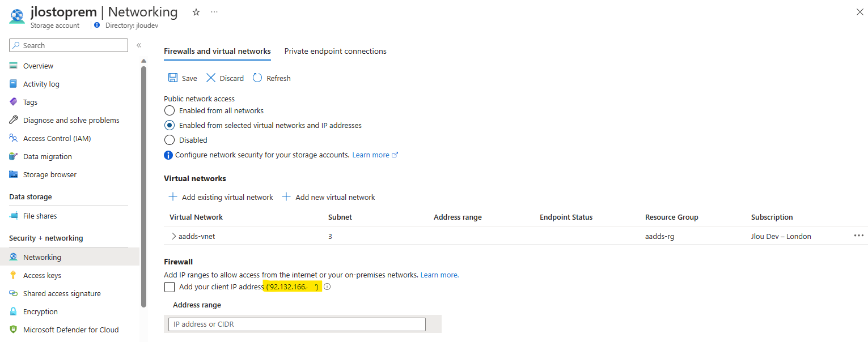
Task: Select the Disabled public network access option
Action: [x=169, y=140]
